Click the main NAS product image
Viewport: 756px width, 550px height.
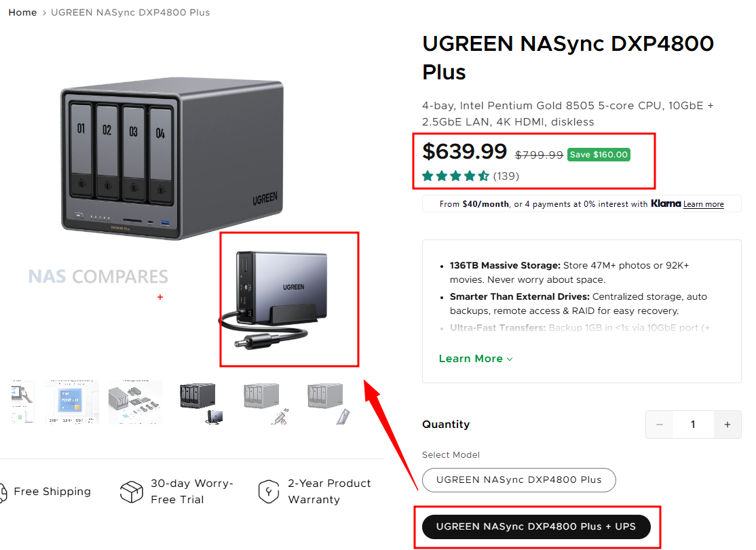(172, 159)
